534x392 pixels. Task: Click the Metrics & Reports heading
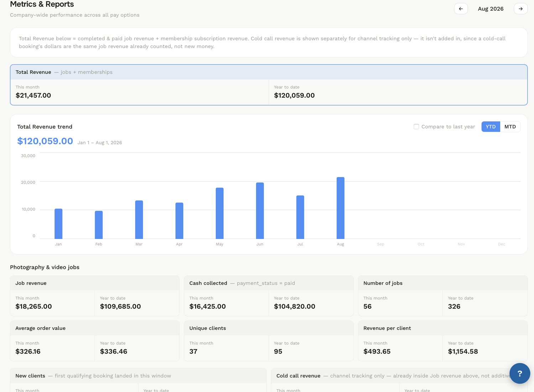[42, 4]
